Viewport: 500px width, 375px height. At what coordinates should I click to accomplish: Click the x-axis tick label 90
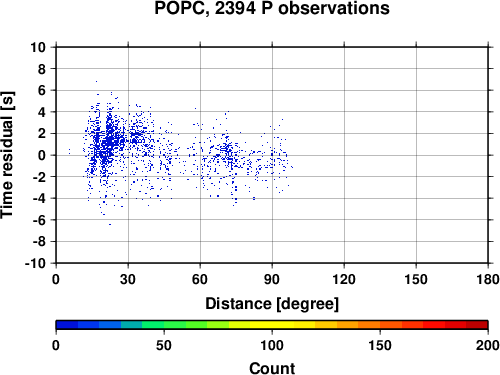(x=272, y=279)
